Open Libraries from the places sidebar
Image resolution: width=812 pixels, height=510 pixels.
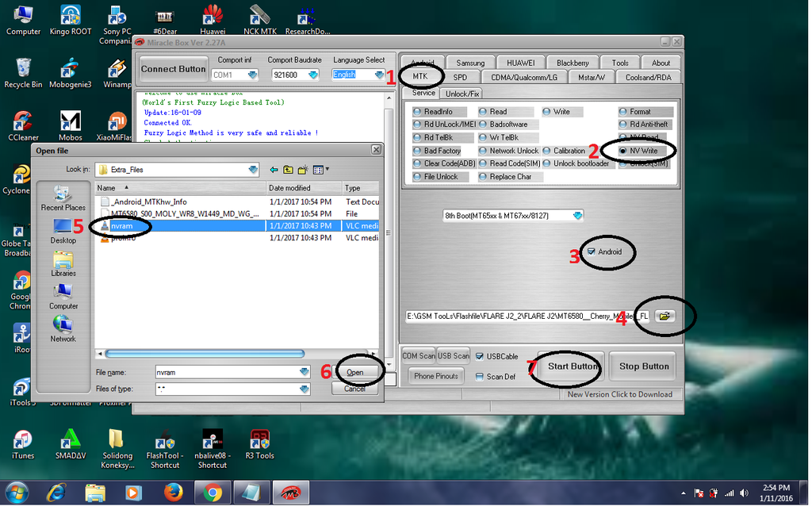coord(63,263)
